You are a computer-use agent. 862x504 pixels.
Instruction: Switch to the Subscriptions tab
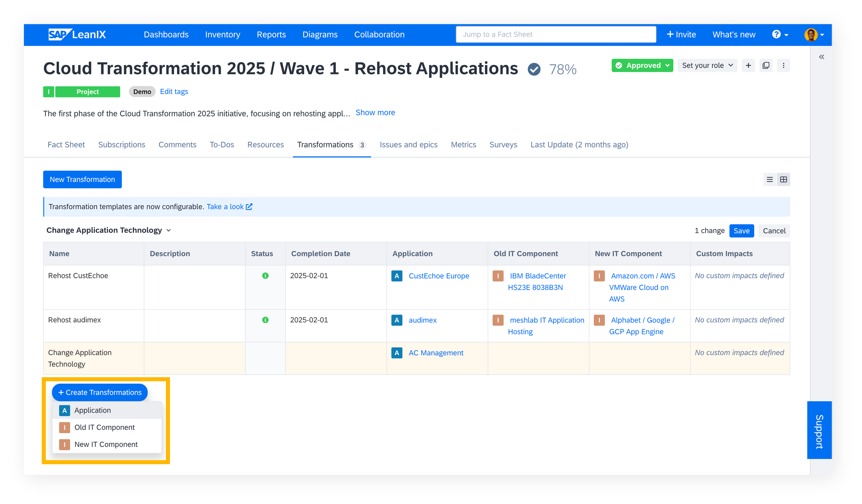pos(121,145)
